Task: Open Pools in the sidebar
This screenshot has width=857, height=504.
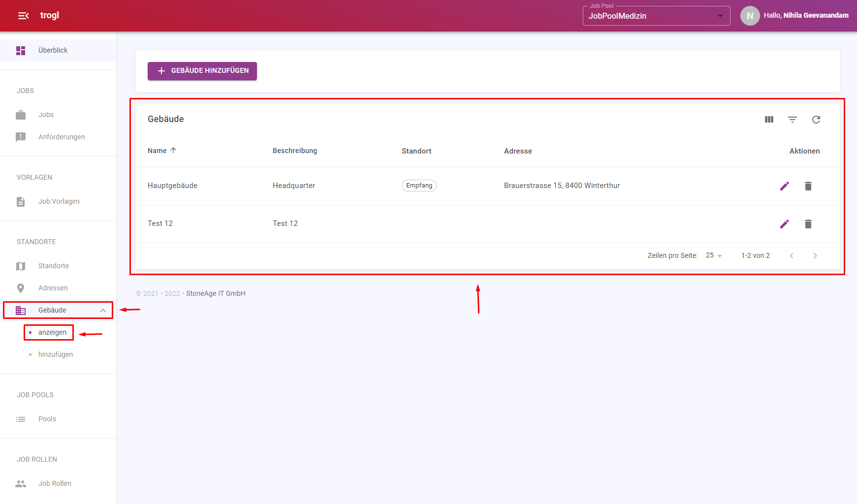Action: pos(58,419)
